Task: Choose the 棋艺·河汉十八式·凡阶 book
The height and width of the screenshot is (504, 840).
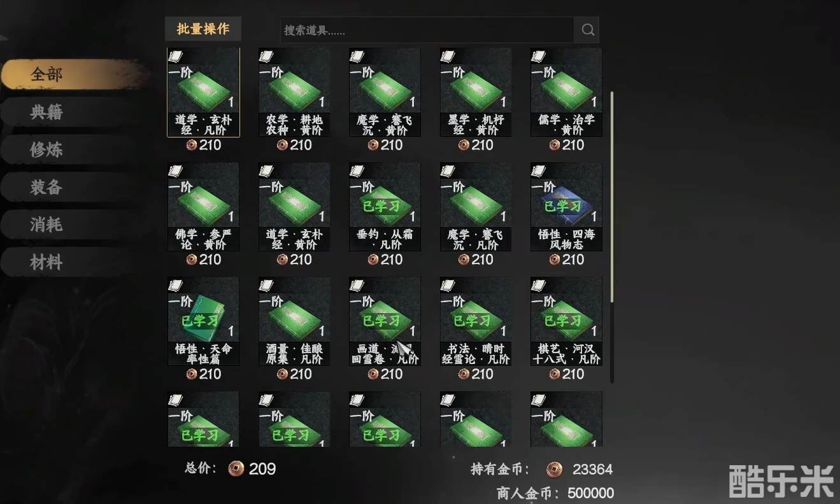Action: point(566,321)
